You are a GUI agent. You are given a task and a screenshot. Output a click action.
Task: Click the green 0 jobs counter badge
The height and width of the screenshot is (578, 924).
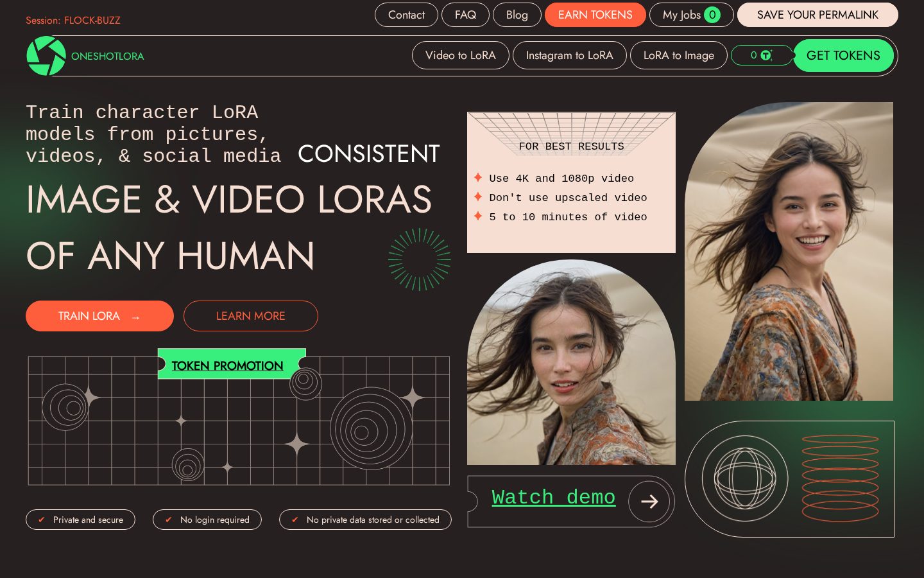coord(712,15)
